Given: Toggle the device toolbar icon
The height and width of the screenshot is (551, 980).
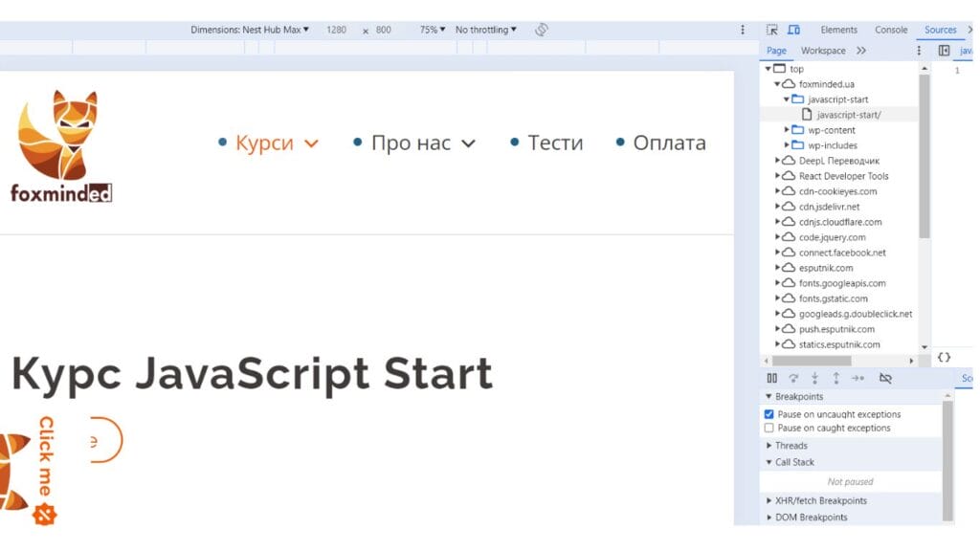Looking at the screenshot, I should (x=793, y=30).
